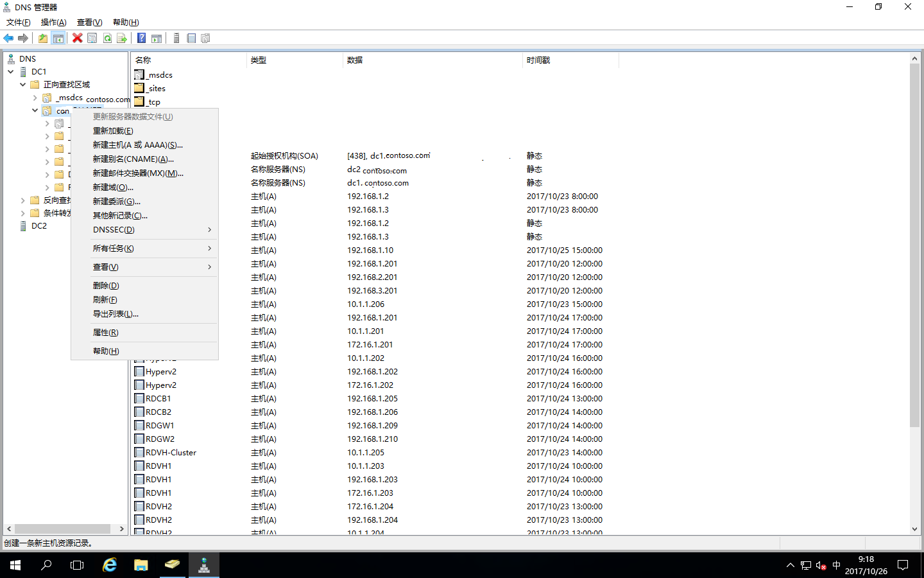The height and width of the screenshot is (578, 924).
Task: Click the export list toolbar icon
Action: click(122, 39)
